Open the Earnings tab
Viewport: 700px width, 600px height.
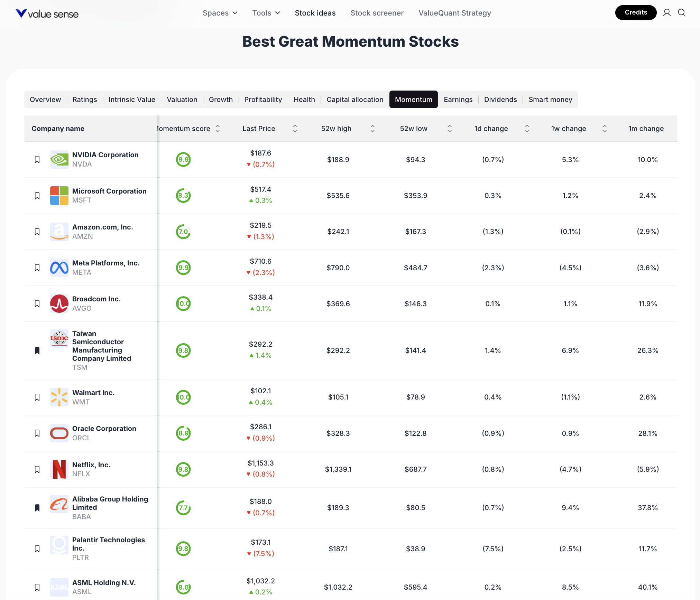click(458, 100)
